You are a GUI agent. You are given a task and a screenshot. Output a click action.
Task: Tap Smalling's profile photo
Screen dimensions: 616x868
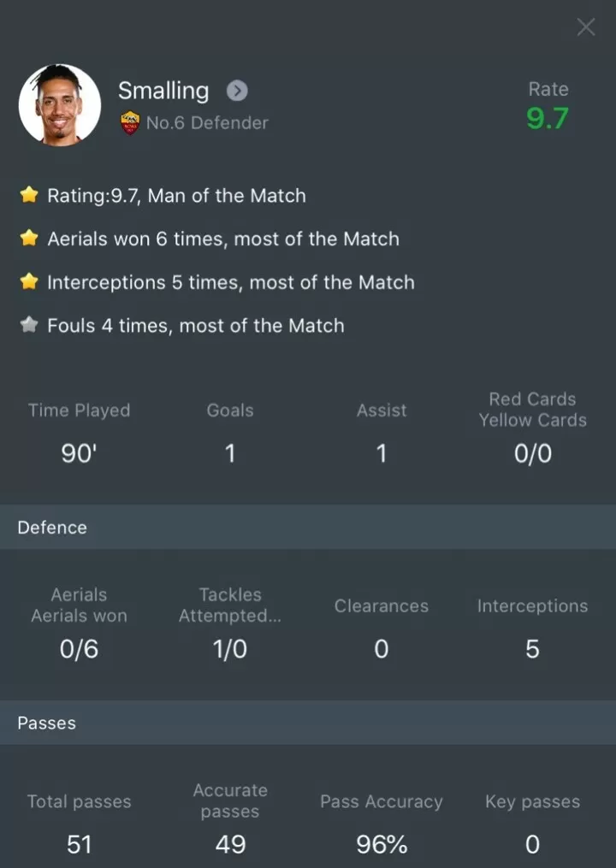pyautogui.click(x=60, y=104)
